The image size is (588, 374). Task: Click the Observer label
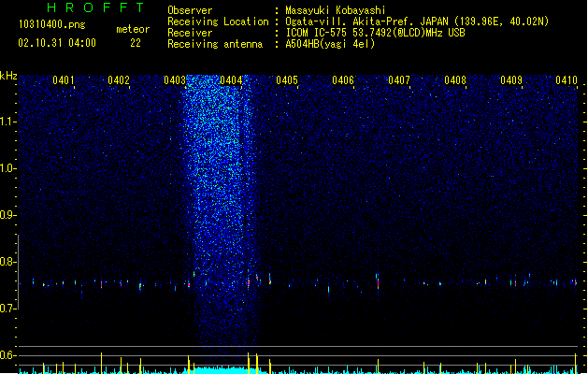pos(190,10)
